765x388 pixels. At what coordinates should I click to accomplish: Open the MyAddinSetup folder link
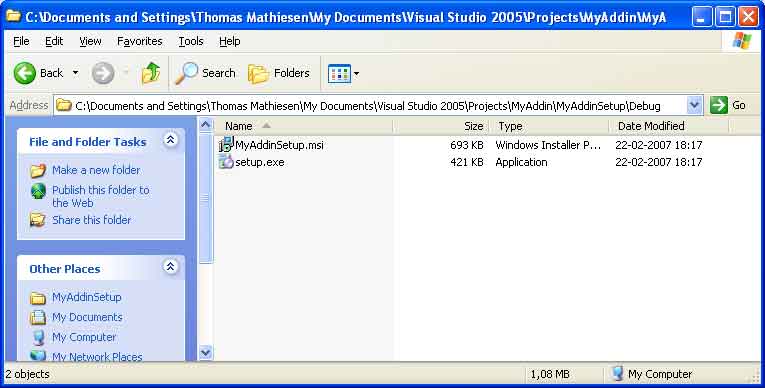click(x=87, y=297)
